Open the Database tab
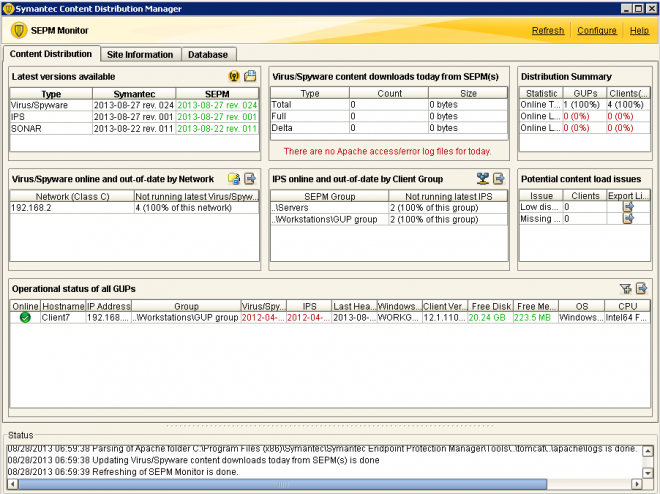 pyautogui.click(x=208, y=55)
